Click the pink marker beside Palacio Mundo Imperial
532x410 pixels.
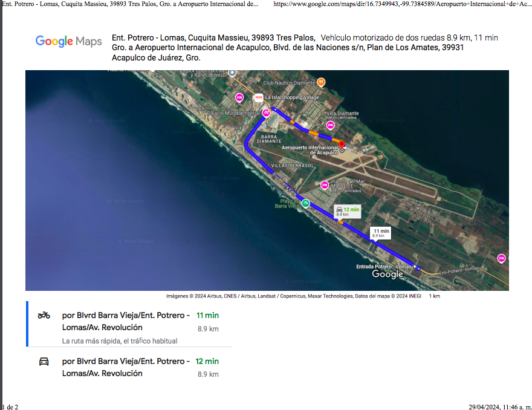(267, 113)
